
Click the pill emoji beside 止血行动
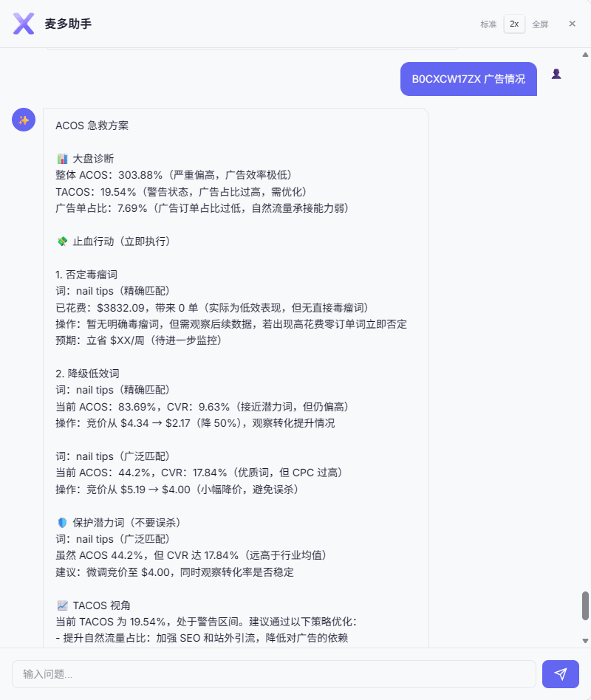(x=61, y=241)
